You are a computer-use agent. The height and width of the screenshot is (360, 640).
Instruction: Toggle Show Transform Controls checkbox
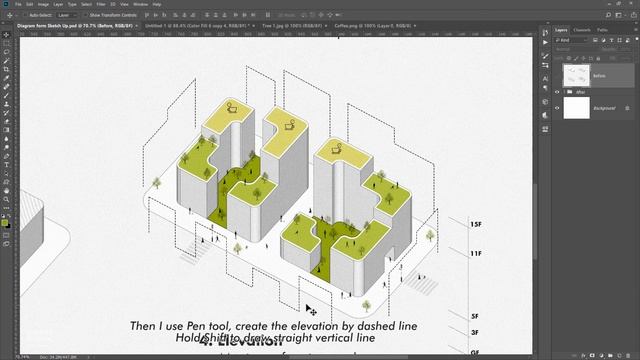point(85,15)
